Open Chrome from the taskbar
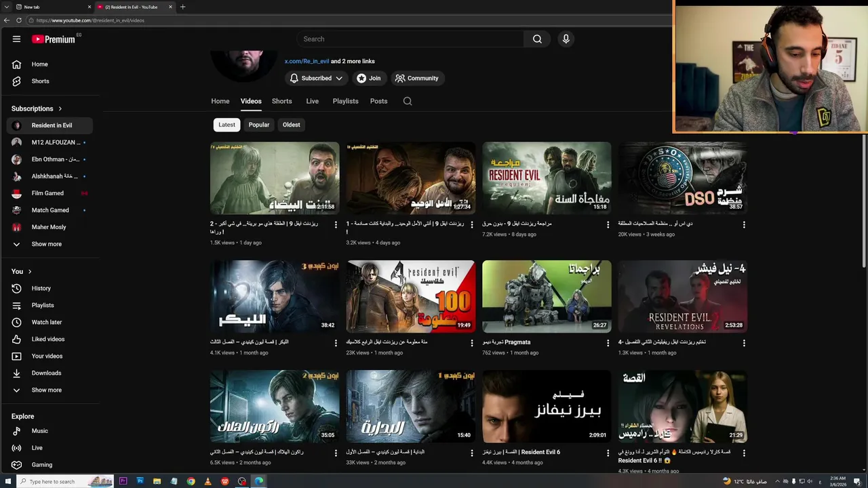Image resolution: width=868 pixels, height=488 pixels. click(x=191, y=481)
